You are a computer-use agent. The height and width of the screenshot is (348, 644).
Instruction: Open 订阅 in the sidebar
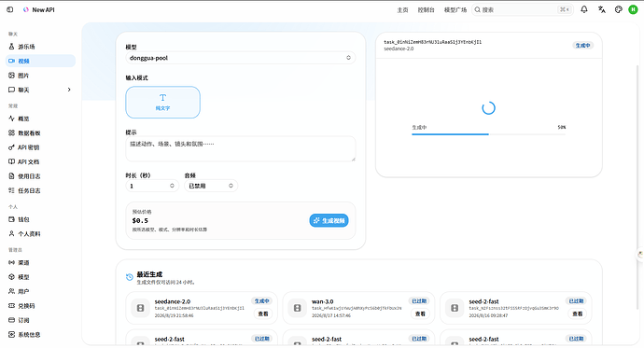[x=40, y=320]
